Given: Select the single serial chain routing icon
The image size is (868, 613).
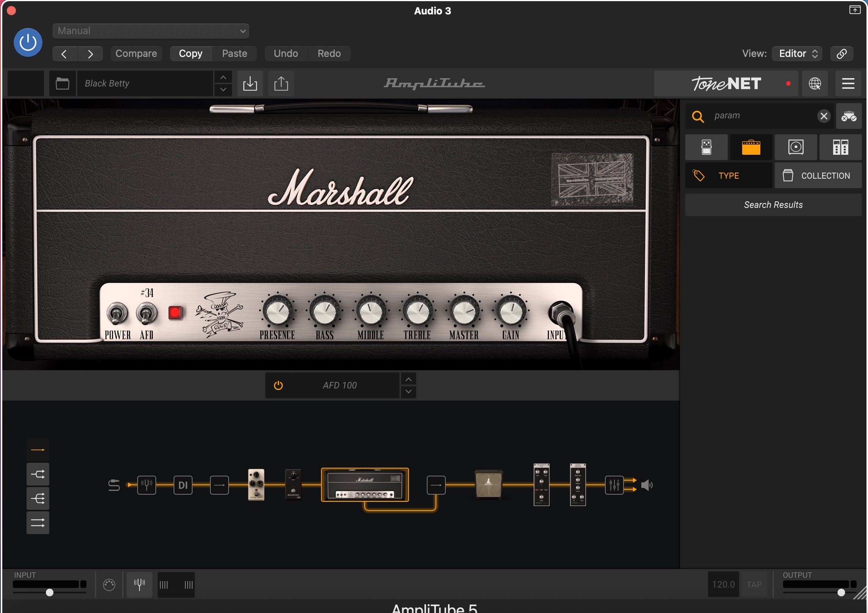Looking at the screenshot, I should (38, 450).
